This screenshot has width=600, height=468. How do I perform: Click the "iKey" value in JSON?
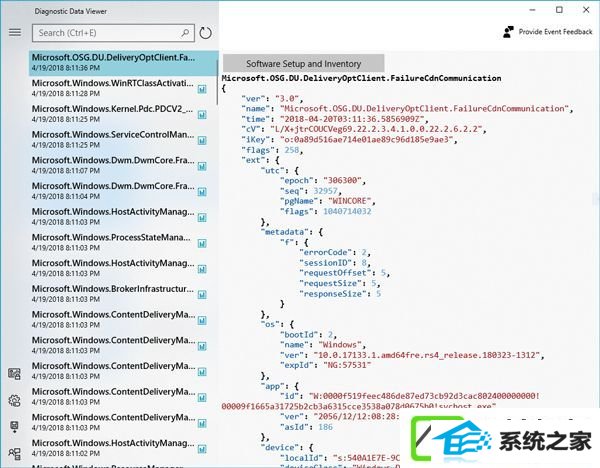coord(366,140)
